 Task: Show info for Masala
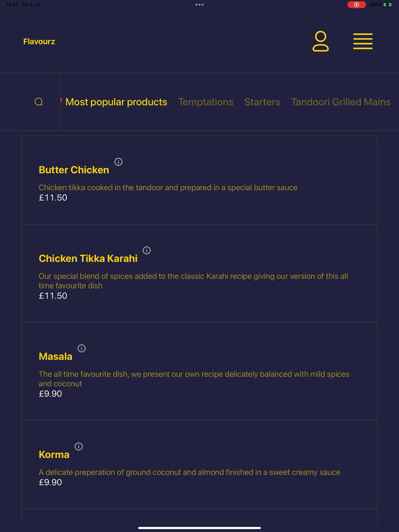coord(82,348)
